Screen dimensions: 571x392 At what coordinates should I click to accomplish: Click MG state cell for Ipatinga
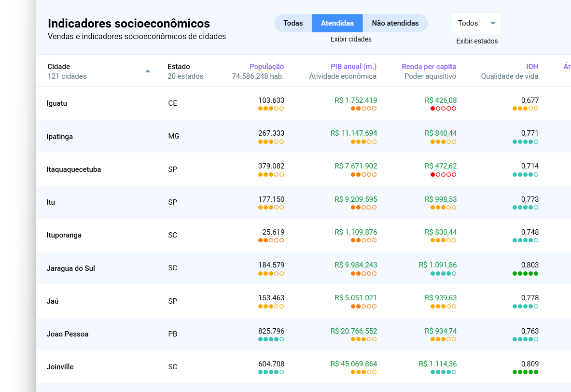pos(174,136)
